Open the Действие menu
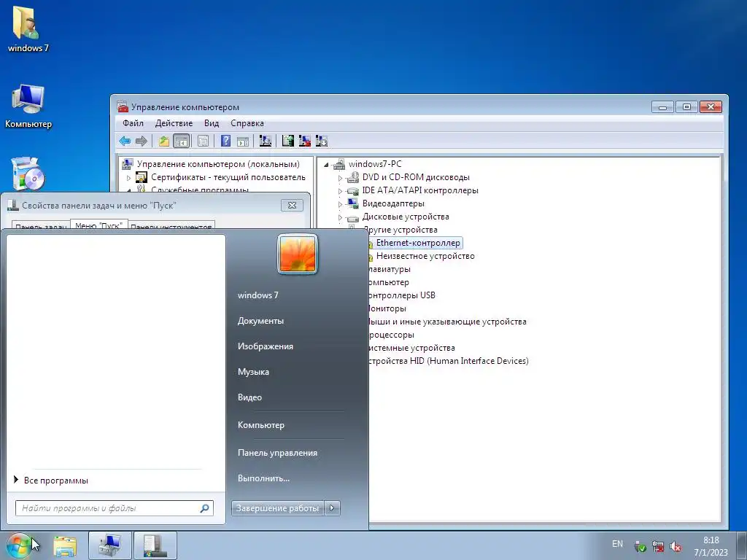This screenshot has height=560, width=747. click(x=174, y=123)
